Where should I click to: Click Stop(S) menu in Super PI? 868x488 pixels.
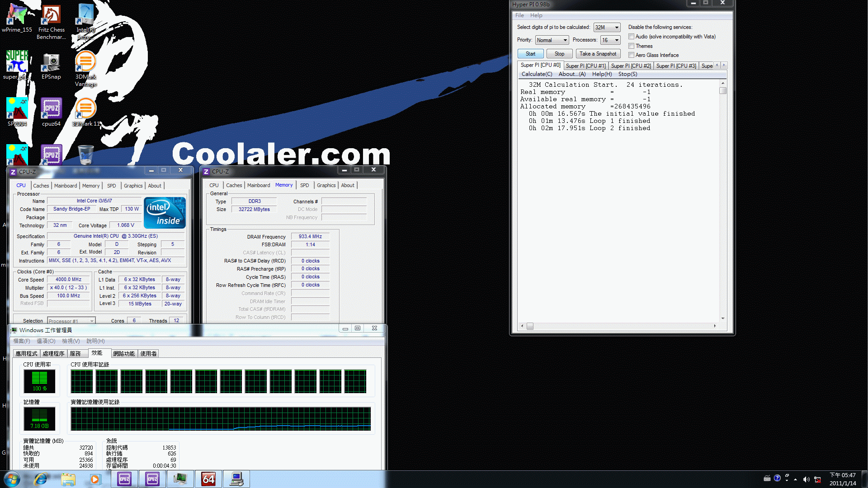(x=627, y=74)
